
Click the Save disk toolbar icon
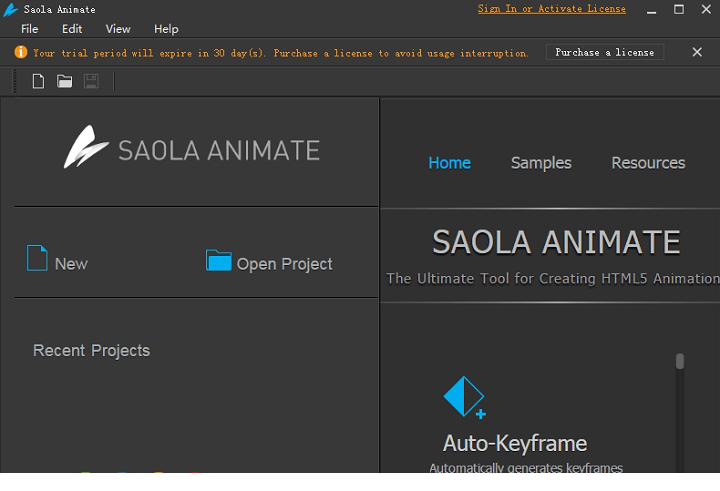click(91, 81)
